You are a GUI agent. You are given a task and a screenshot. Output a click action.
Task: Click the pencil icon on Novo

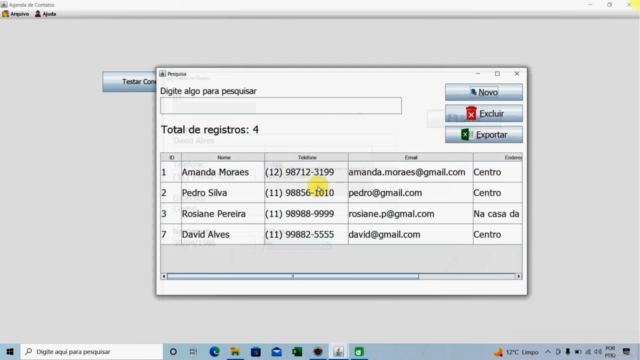pyautogui.click(x=473, y=92)
